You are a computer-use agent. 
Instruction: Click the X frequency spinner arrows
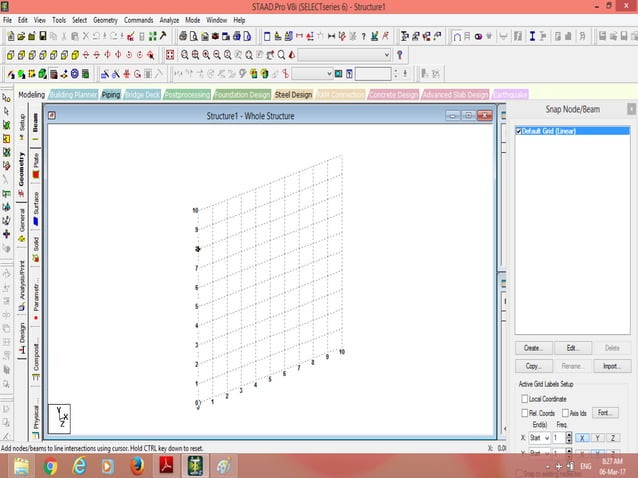[569, 437]
